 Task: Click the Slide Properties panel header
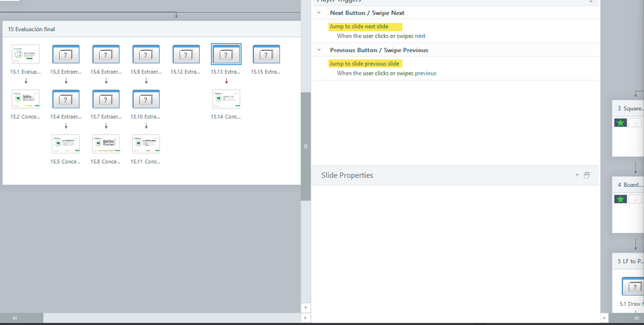click(x=455, y=175)
